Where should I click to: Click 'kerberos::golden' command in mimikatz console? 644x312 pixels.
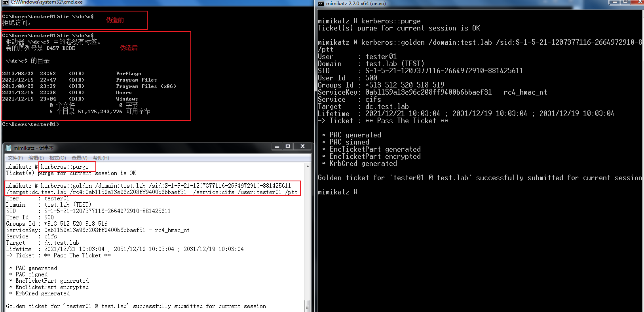[x=480, y=42]
